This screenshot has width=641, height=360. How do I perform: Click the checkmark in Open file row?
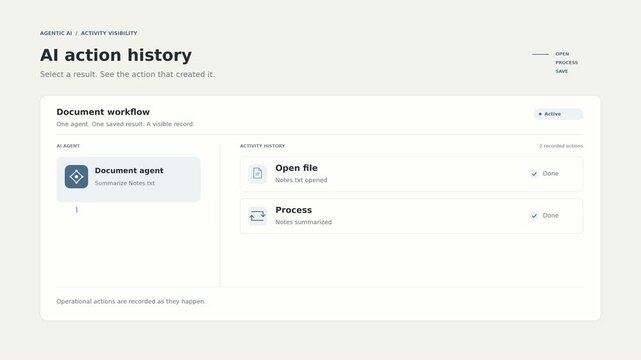534,174
